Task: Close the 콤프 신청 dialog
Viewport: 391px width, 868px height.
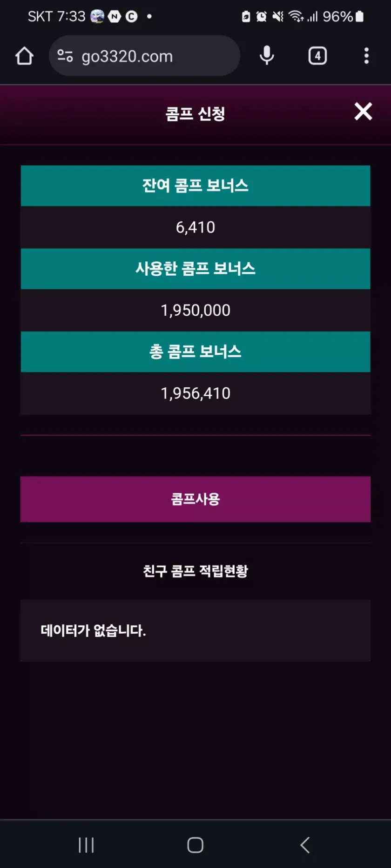Action: point(363,112)
